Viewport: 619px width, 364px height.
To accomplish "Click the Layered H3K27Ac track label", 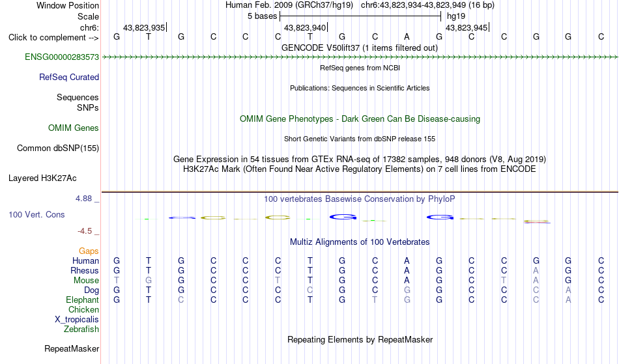I will pyautogui.click(x=42, y=178).
